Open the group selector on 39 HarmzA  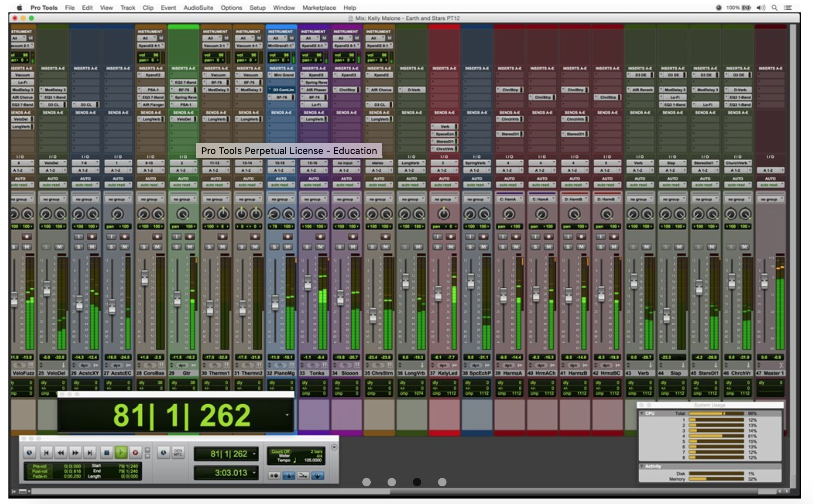510,199
